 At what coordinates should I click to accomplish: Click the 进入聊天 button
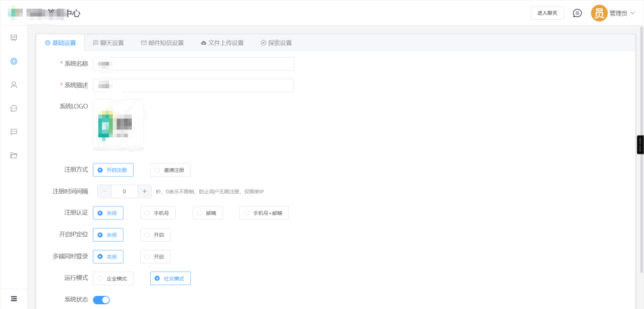coord(547,13)
